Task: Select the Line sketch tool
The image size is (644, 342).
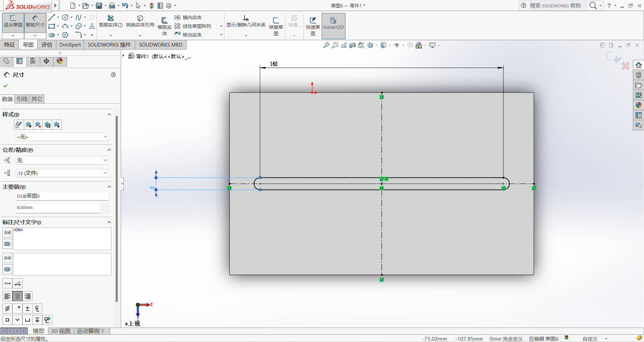Action: [51, 17]
